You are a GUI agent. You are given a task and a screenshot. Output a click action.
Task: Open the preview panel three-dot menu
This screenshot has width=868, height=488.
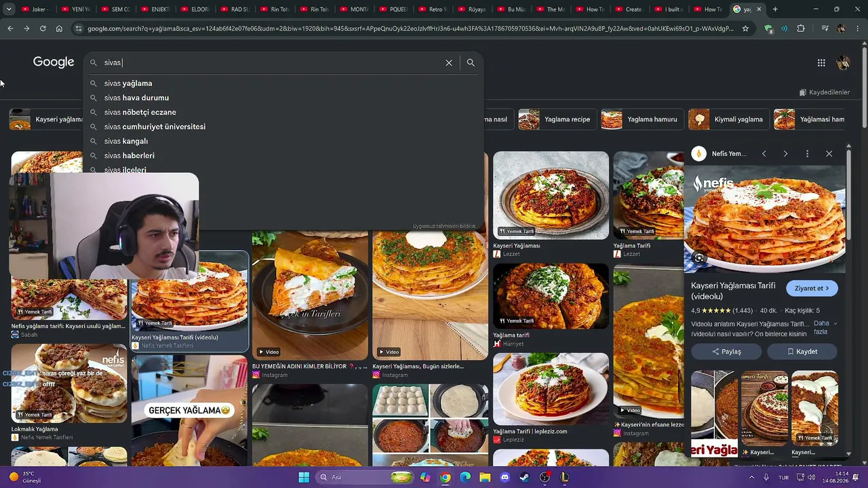(807, 154)
